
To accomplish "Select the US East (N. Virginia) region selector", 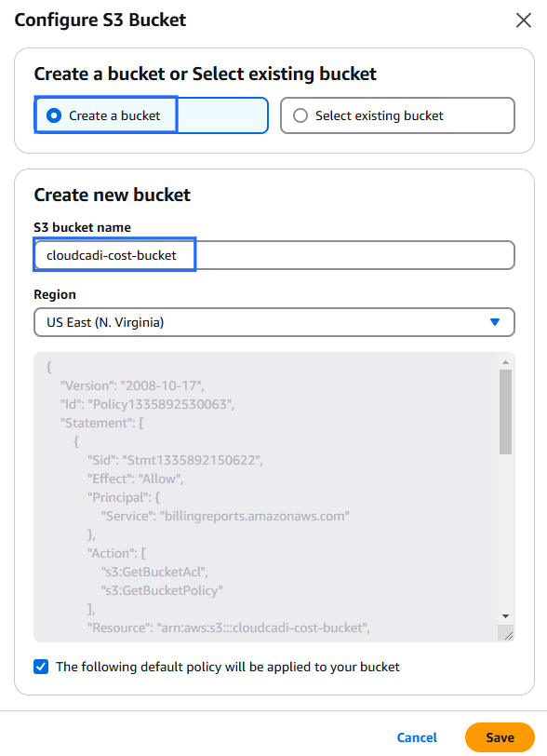I will [x=274, y=321].
